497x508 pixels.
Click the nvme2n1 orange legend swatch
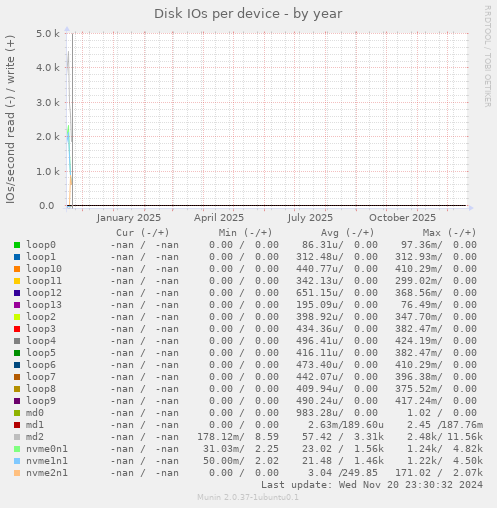tap(17, 473)
